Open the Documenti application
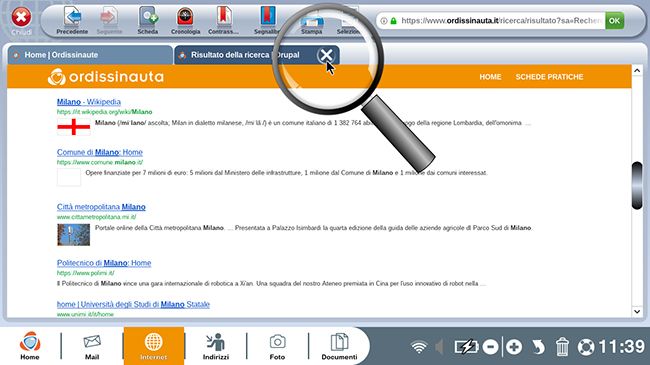 point(339,347)
